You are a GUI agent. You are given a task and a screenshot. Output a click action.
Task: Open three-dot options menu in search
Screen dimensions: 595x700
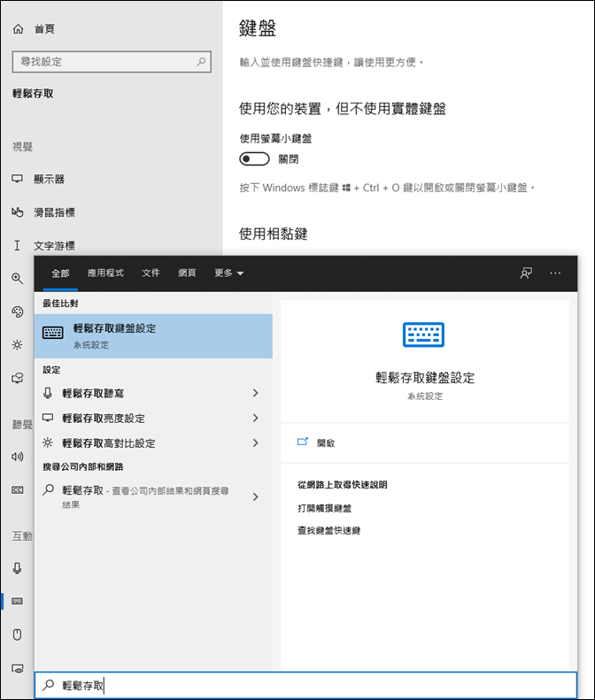555,273
